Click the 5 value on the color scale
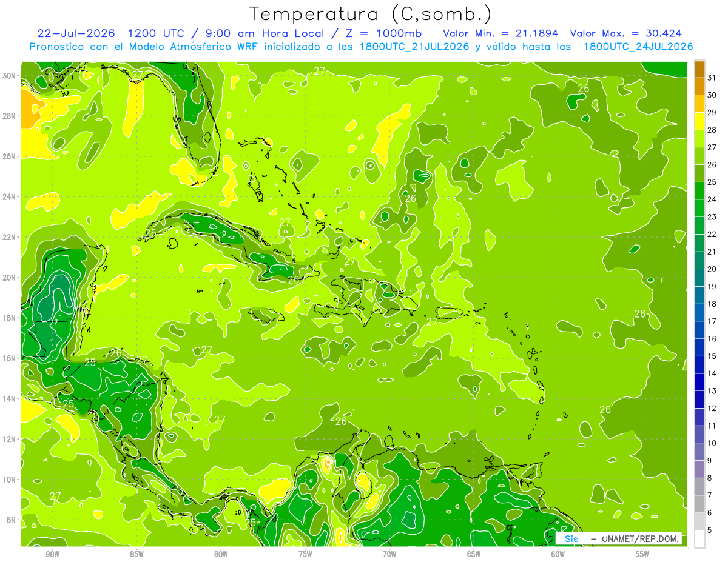The height and width of the screenshot is (562, 728). pyautogui.click(x=710, y=530)
